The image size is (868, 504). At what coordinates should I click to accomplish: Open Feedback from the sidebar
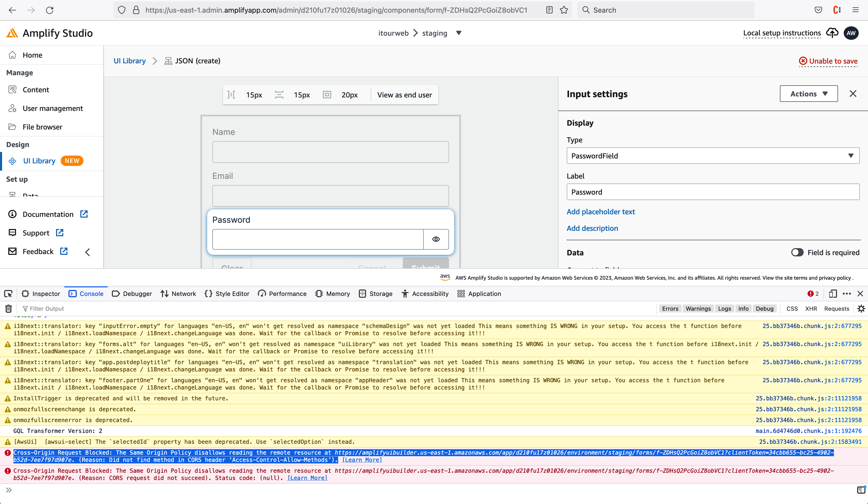38,251
